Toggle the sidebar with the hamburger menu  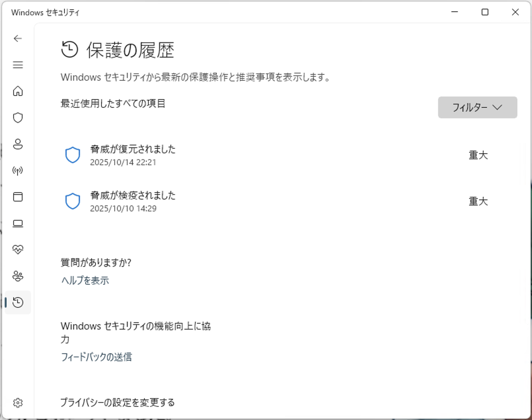click(18, 65)
